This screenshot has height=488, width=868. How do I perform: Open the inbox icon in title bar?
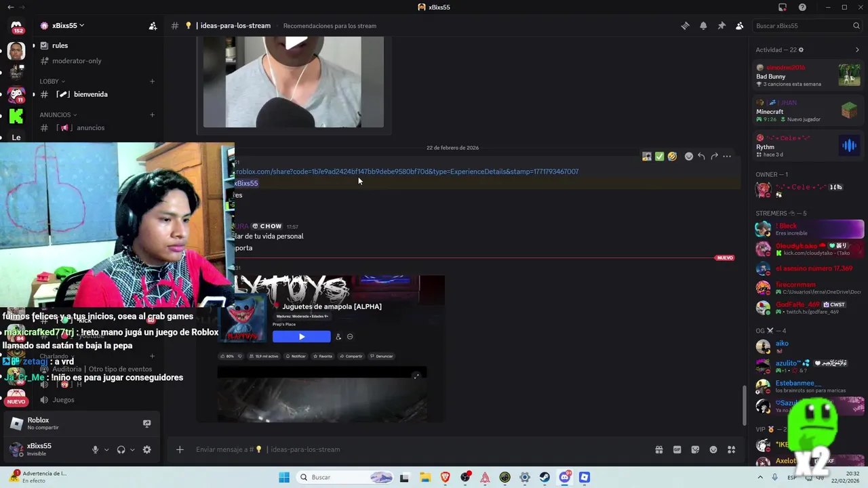tap(783, 7)
